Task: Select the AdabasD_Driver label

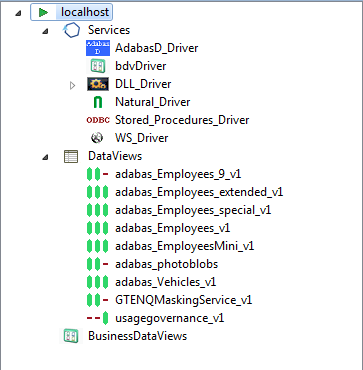Action: 157,48
